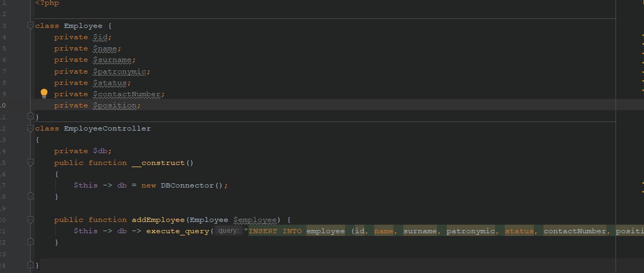This screenshot has height=273, width=644.
Task: Click $this on the DBConnector line
Action: [x=86, y=185]
